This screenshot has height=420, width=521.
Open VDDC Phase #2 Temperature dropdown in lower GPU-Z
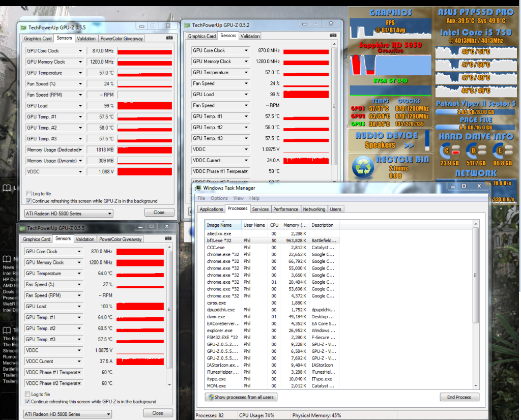[x=79, y=383]
